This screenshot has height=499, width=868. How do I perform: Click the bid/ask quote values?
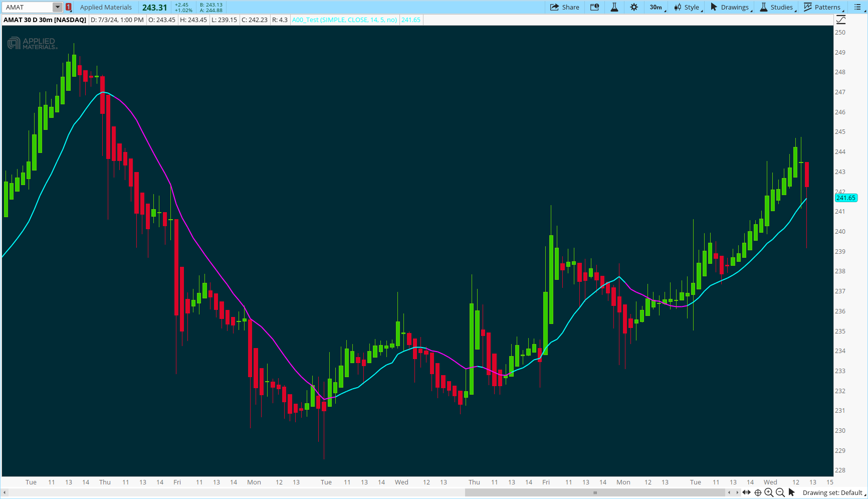coord(211,8)
